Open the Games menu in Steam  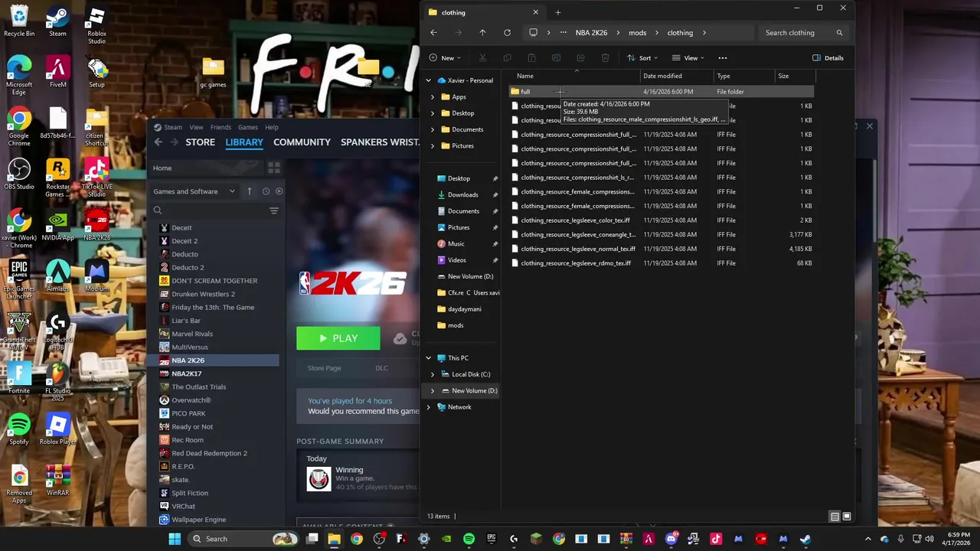[247, 128]
